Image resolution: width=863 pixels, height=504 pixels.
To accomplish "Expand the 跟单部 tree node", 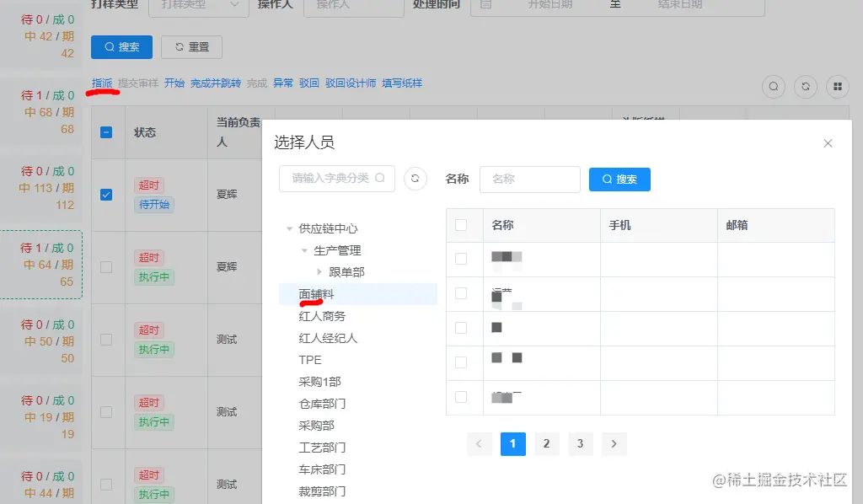I will [x=319, y=272].
